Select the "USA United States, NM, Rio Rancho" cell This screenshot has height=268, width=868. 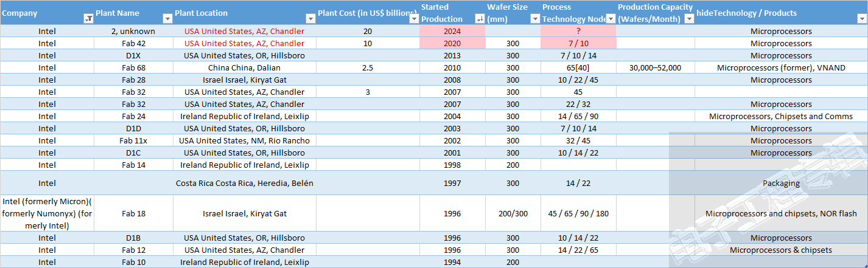tap(245, 140)
